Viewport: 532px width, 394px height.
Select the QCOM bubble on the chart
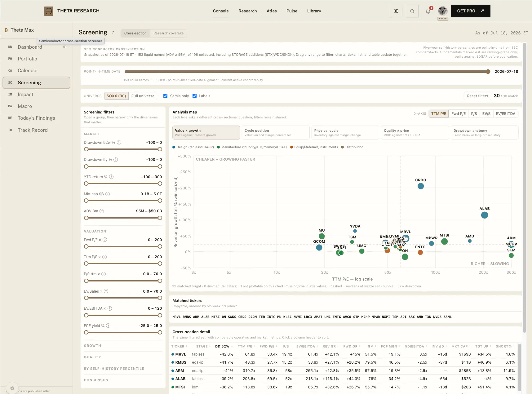click(x=319, y=247)
